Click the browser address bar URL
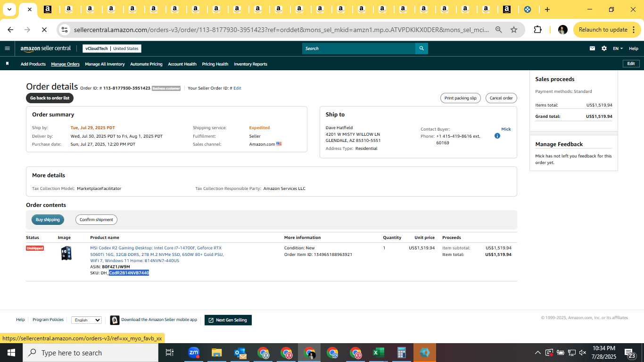Viewport: 644px width, 362px height. coord(281,30)
